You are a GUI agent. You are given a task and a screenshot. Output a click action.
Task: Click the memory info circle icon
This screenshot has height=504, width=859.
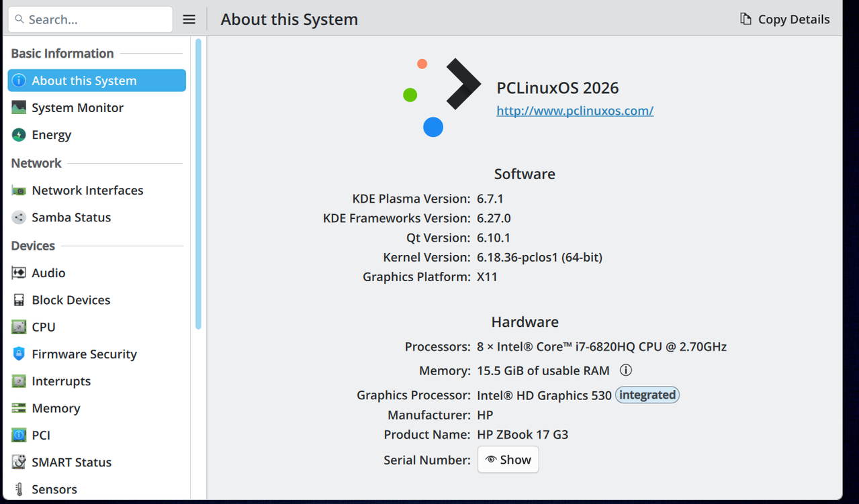pyautogui.click(x=626, y=370)
